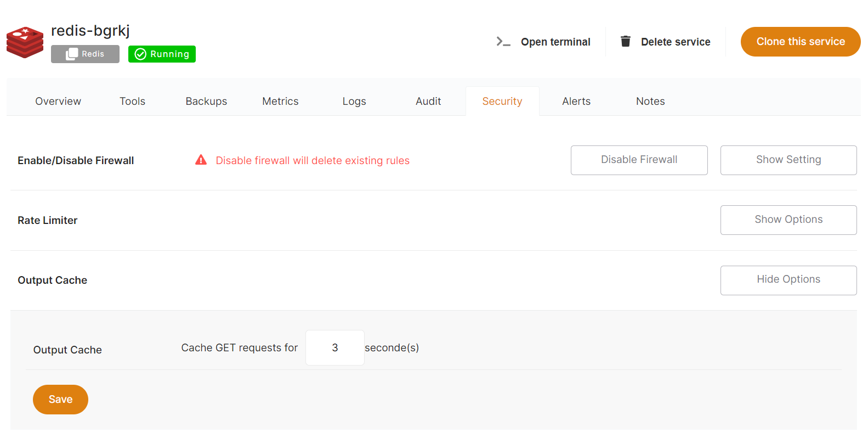Collapse Output Cache with Hide Options
The height and width of the screenshot is (438, 868).
(788, 280)
